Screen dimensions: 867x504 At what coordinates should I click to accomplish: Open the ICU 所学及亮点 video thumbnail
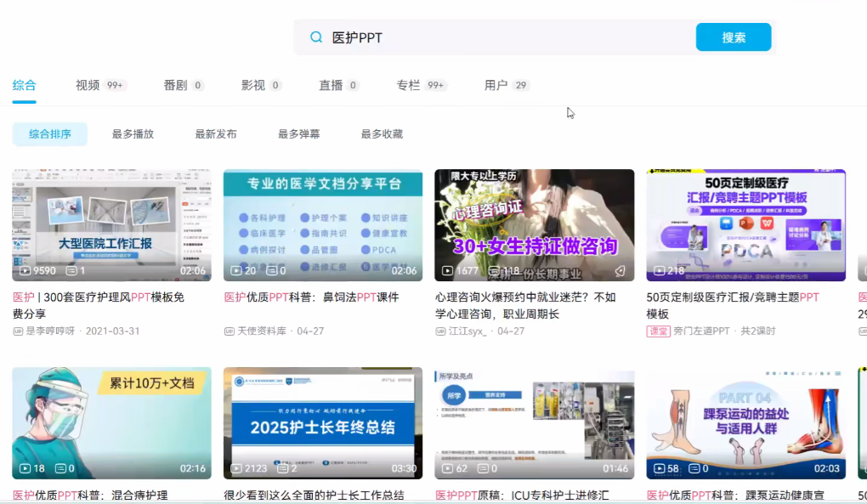pos(534,422)
